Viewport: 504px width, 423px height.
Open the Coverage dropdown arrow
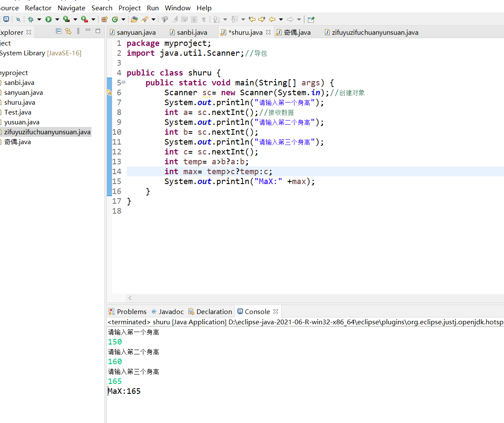coord(75,20)
